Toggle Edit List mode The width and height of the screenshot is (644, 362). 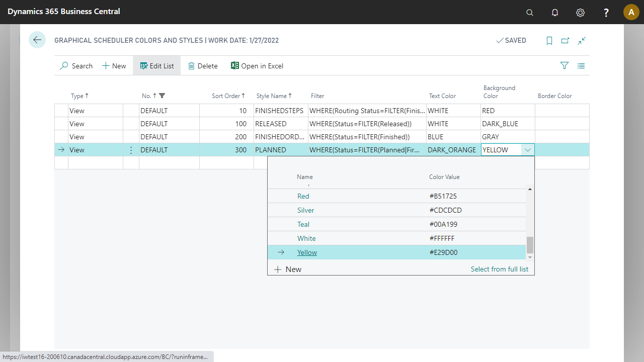pos(156,66)
